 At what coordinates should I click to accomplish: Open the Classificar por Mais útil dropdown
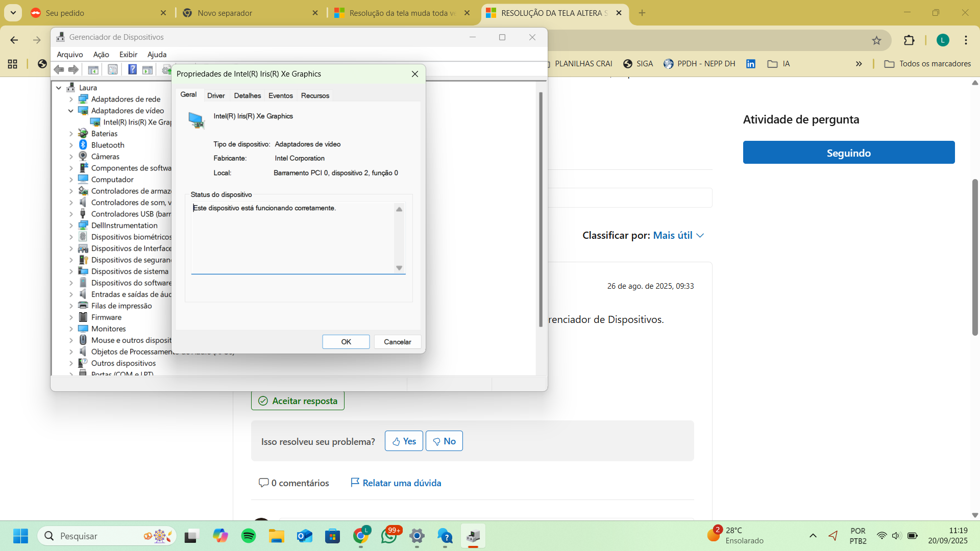(678, 235)
